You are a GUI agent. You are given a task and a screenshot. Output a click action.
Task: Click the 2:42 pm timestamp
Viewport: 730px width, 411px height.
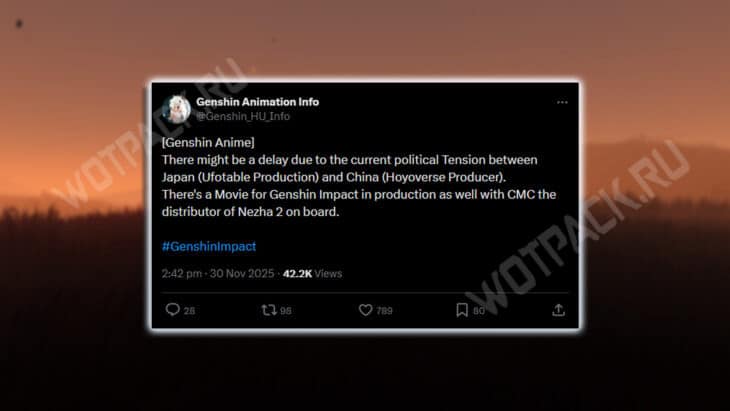click(x=183, y=272)
